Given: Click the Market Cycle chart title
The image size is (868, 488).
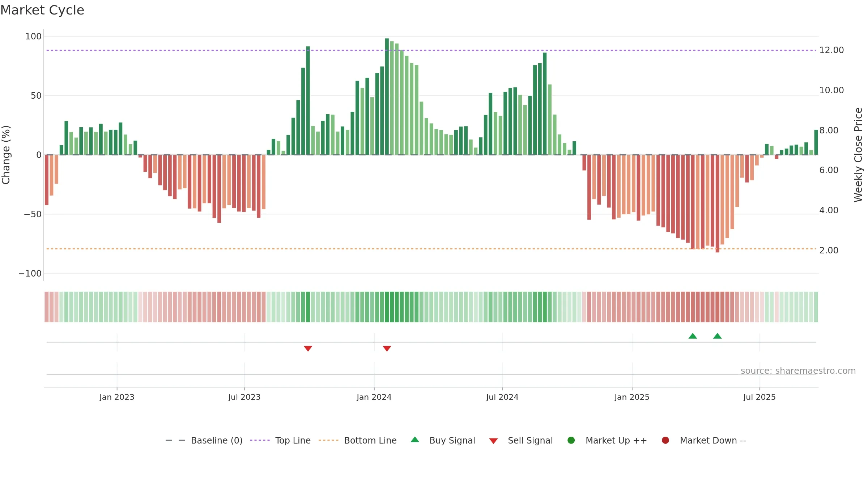Looking at the screenshot, I should pyautogui.click(x=42, y=10).
